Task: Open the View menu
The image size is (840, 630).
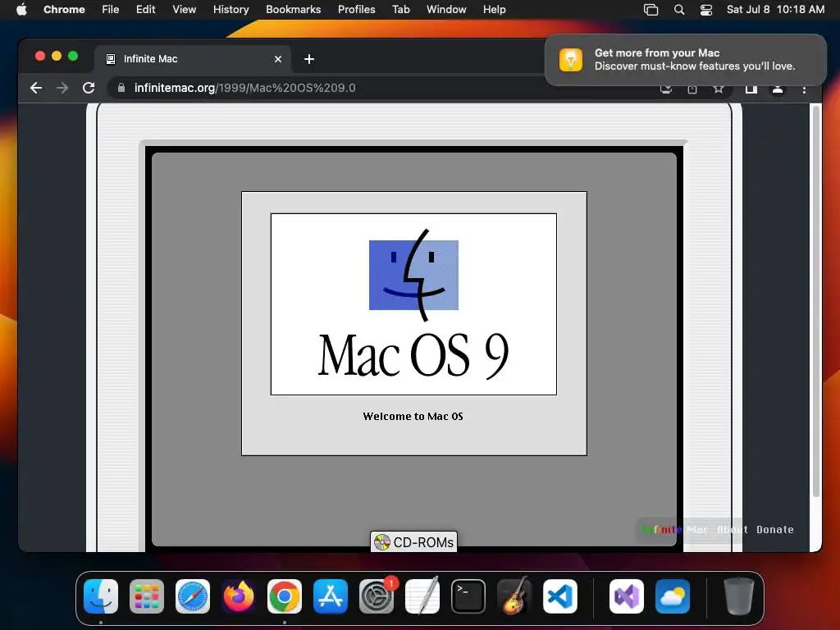Action: [x=185, y=9]
